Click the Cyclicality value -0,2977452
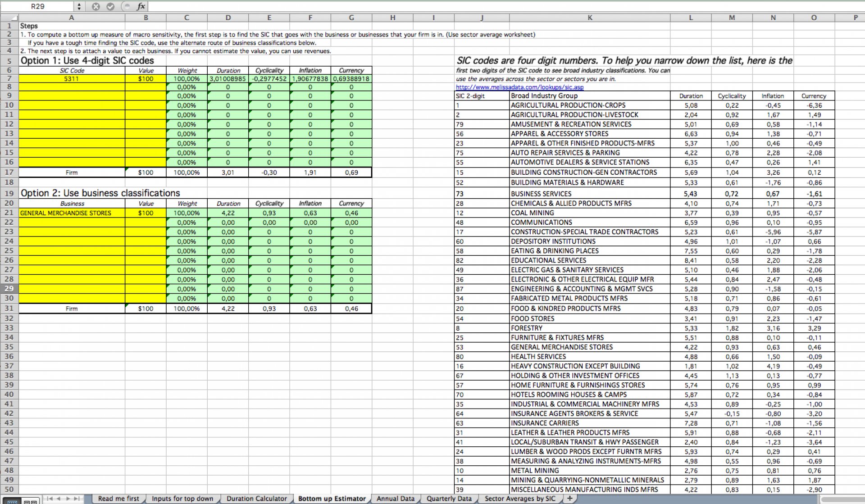 point(269,79)
